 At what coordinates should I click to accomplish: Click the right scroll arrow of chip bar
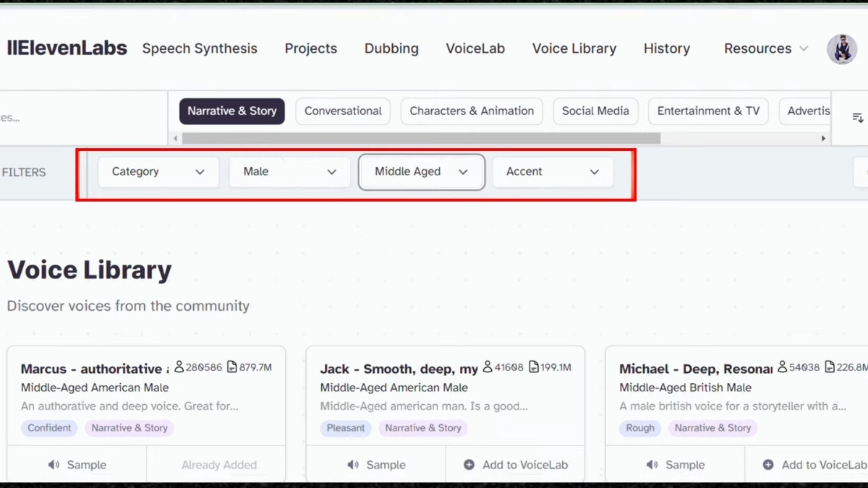[x=823, y=138]
